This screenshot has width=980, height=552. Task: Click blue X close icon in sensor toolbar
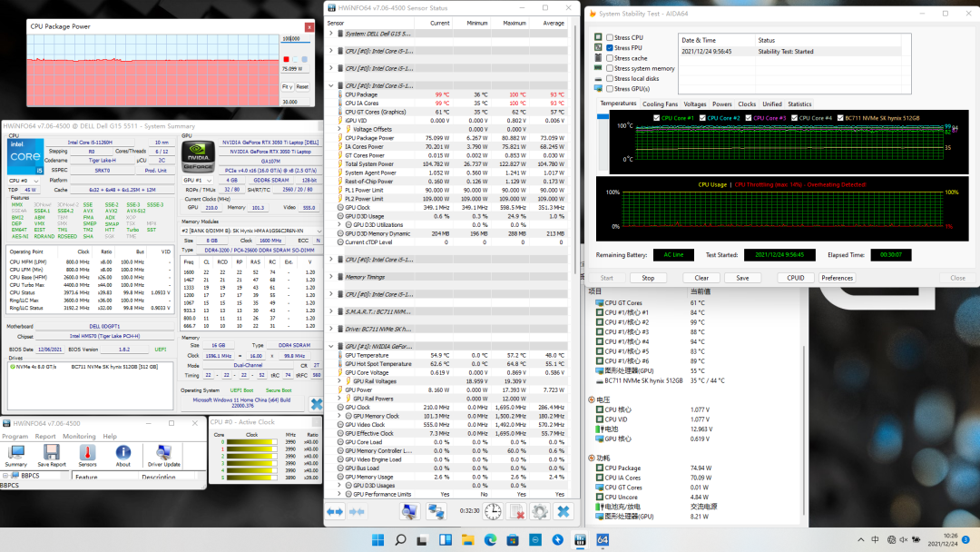(563, 511)
